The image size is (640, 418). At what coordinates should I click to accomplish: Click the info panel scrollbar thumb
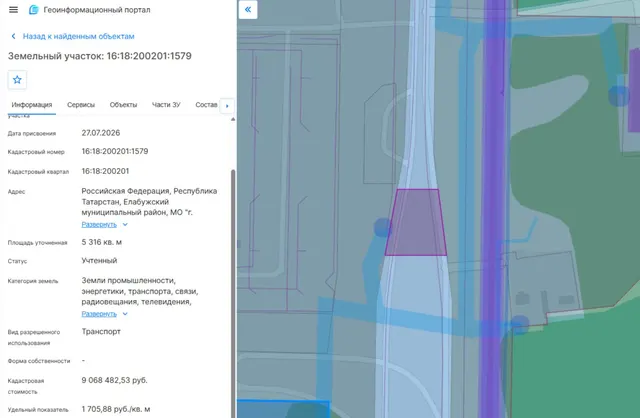click(x=233, y=293)
